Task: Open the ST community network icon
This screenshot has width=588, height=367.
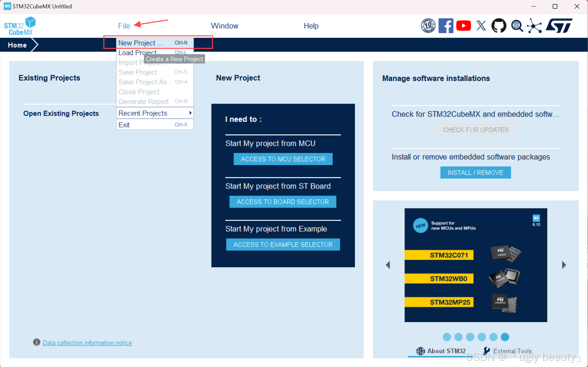Action: pyautogui.click(x=534, y=26)
